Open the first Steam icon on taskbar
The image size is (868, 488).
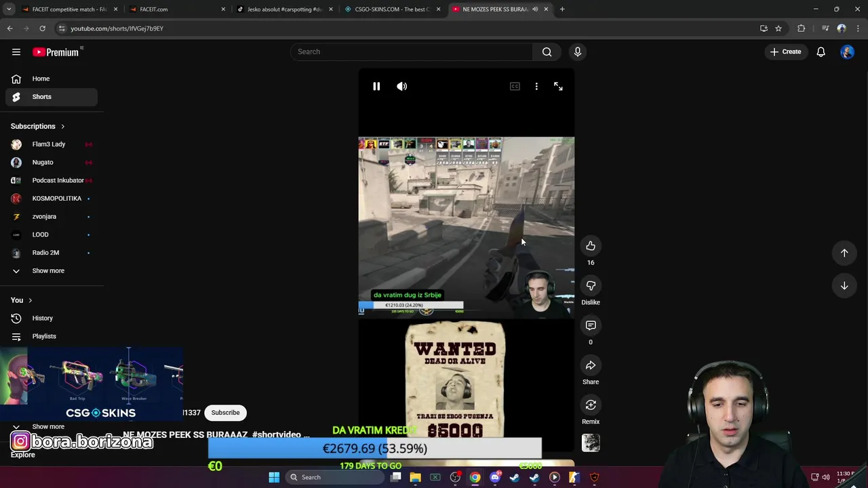point(515,477)
